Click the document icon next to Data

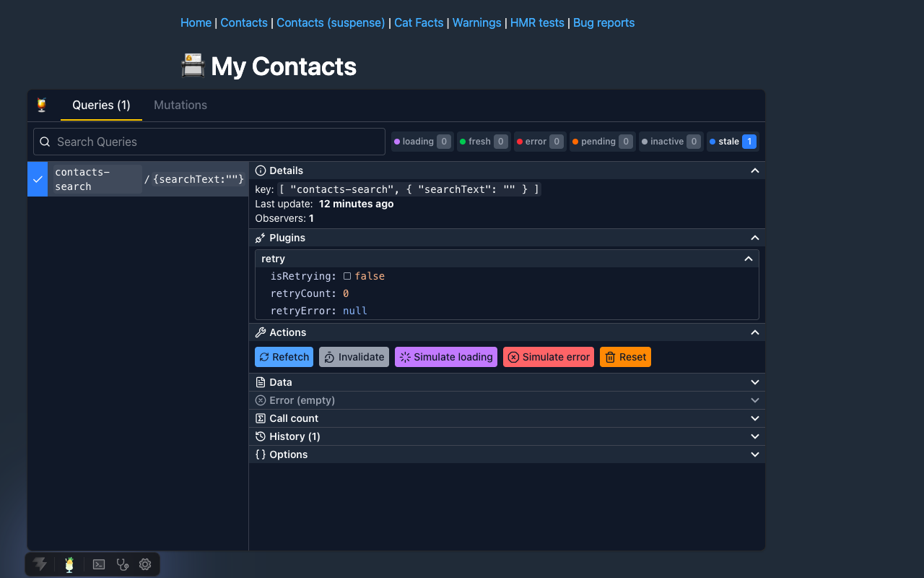(x=261, y=382)
